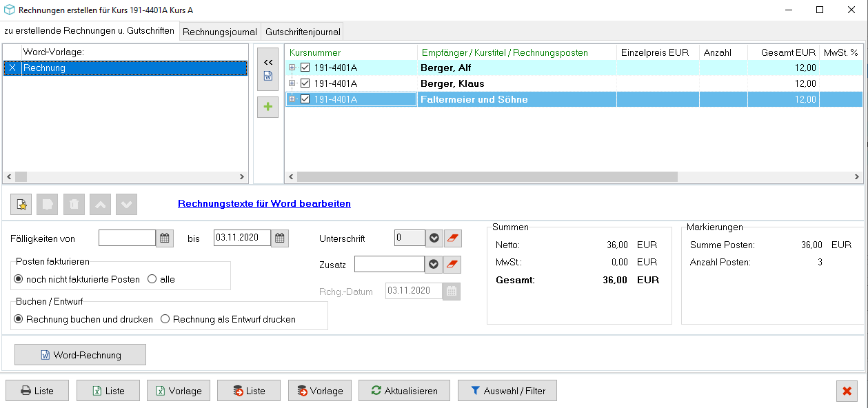Click the greyed-out trash delete icon
This screenshot has width=868, height=408.
click(74, 204)
